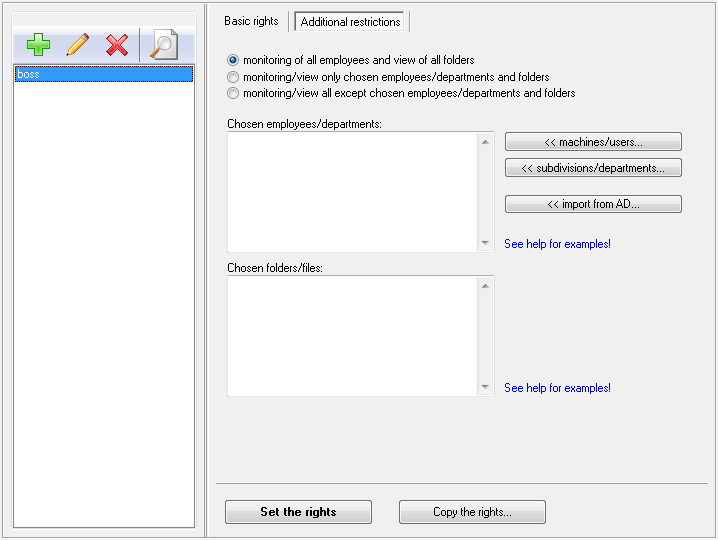Click the '<< import from AD...' button
This screenshot has height=540, width=718.
[593, 204]
